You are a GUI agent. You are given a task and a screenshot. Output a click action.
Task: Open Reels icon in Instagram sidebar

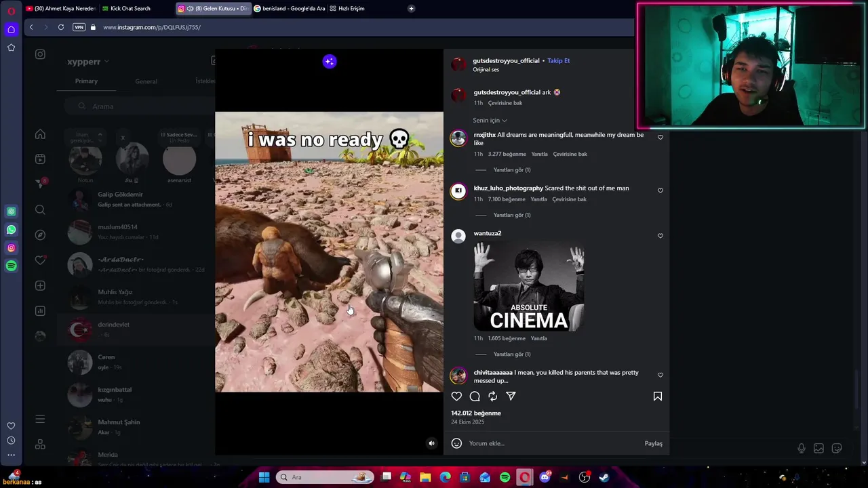(x=40, y=159)
